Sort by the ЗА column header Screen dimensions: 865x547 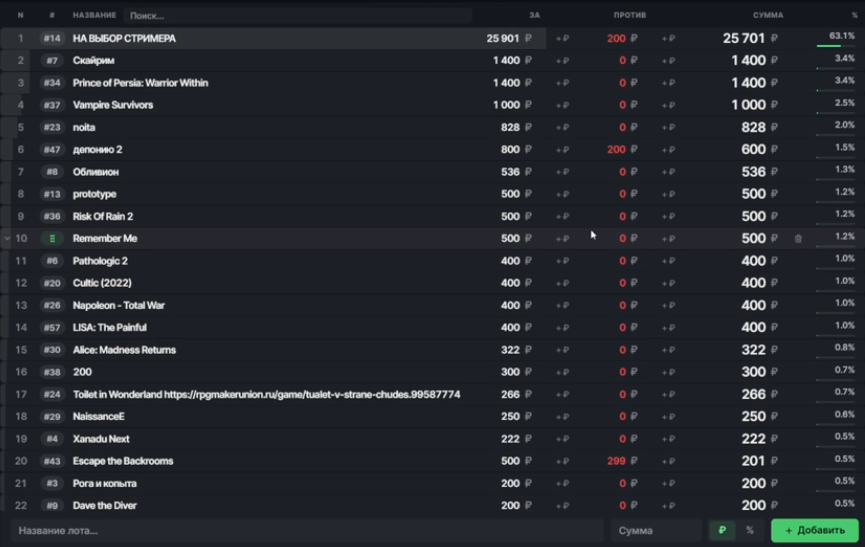(535, 15)
